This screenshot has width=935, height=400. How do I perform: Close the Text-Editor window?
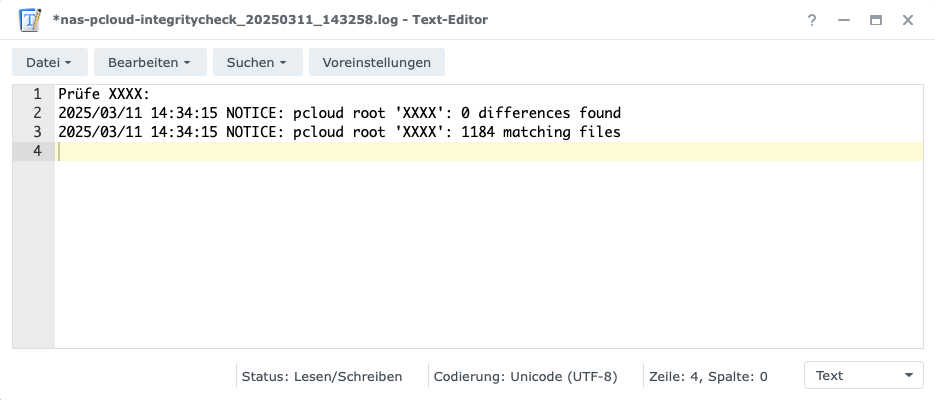coord(908,20)
